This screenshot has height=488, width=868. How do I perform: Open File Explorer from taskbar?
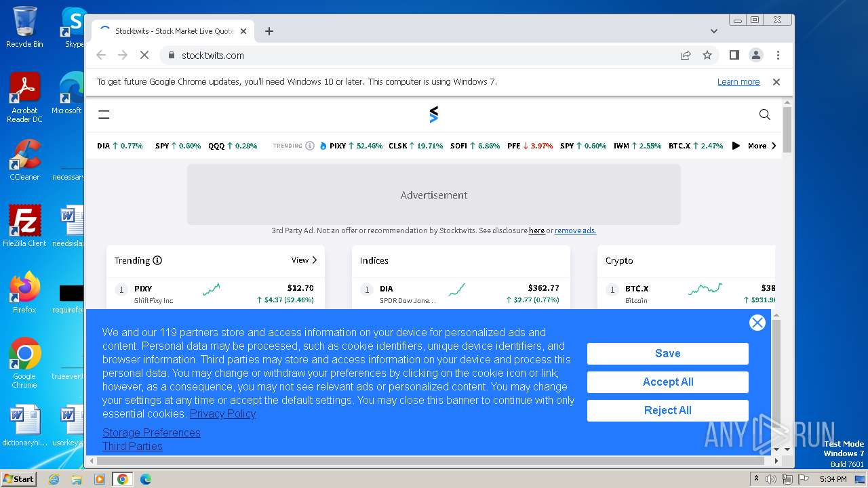77,479
